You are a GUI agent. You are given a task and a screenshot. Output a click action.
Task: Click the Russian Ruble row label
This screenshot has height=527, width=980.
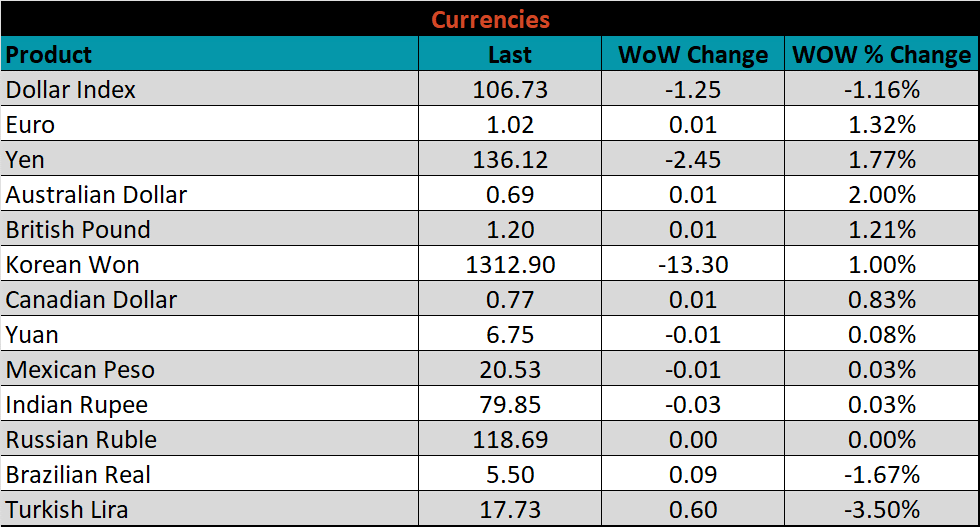pos(81,440)
